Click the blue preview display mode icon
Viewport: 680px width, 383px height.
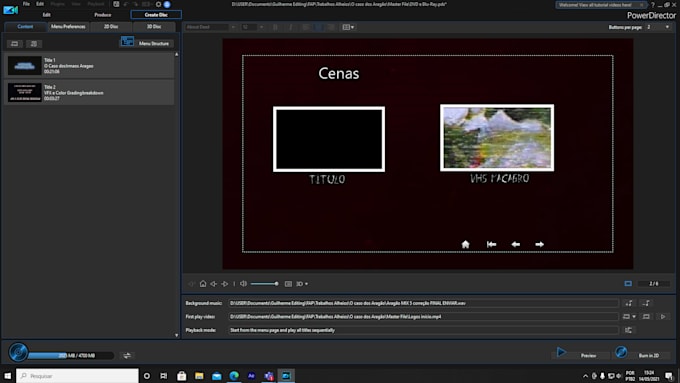pyautogui.click(x=628, y=284)
